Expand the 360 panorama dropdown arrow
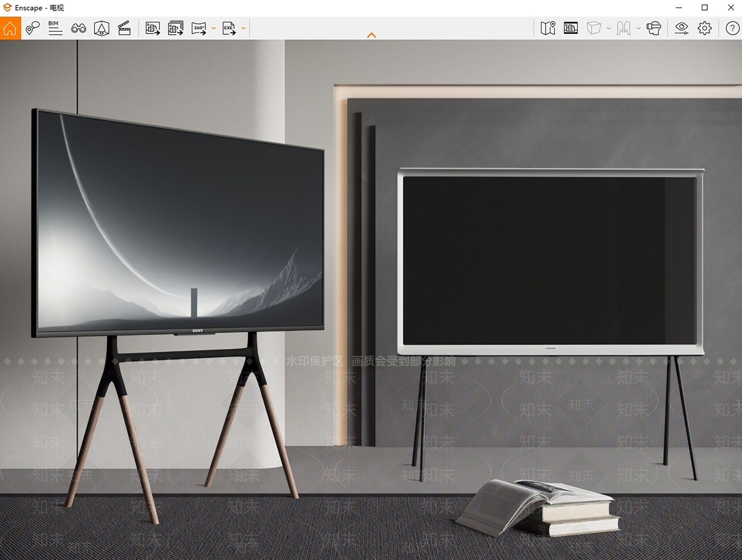Image resolution: width=742 pixels, height=560 pixels. [214, 28]
